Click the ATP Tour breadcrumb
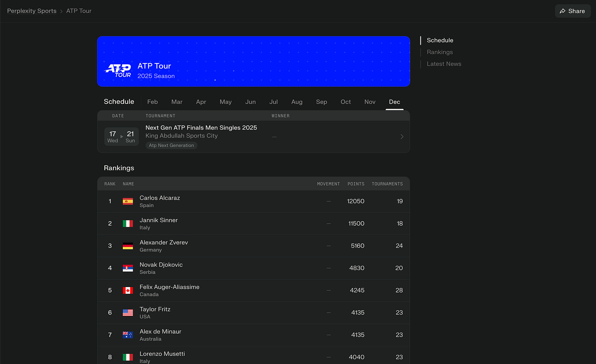 [79, 11]
